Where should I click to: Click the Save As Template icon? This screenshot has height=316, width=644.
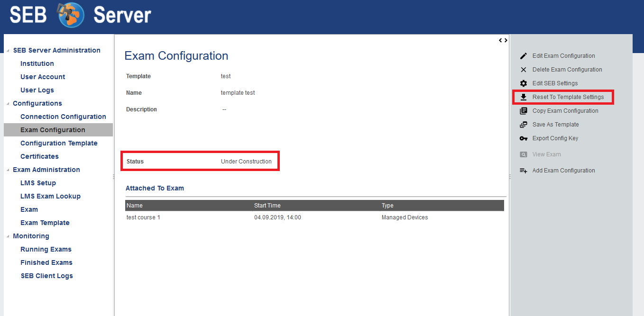(524, 125)
